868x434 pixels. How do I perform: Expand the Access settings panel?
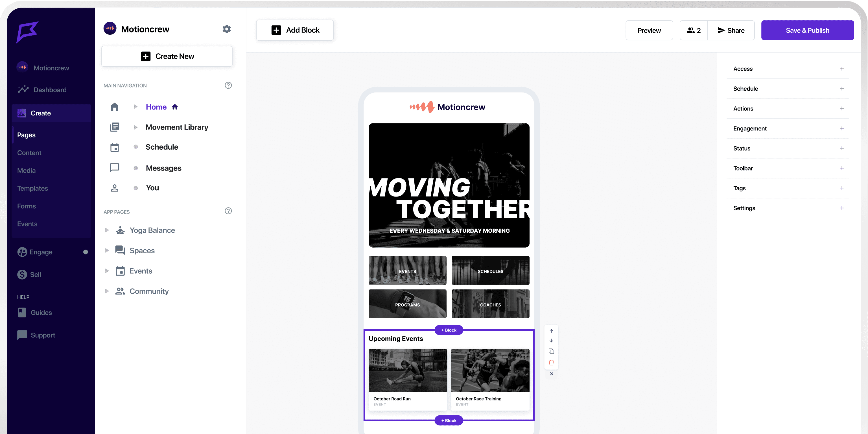[x=842, y=68]
